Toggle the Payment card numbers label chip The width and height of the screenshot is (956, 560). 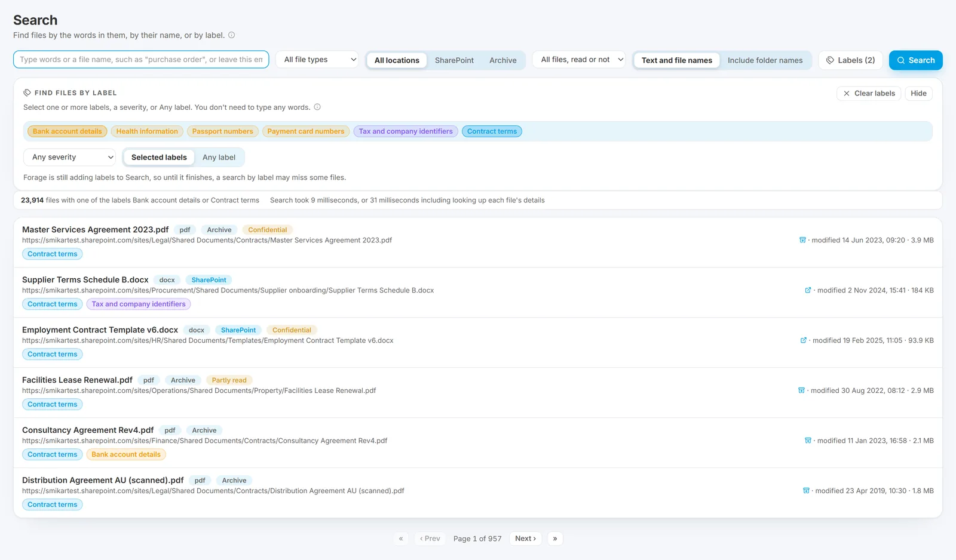[306, 131]
